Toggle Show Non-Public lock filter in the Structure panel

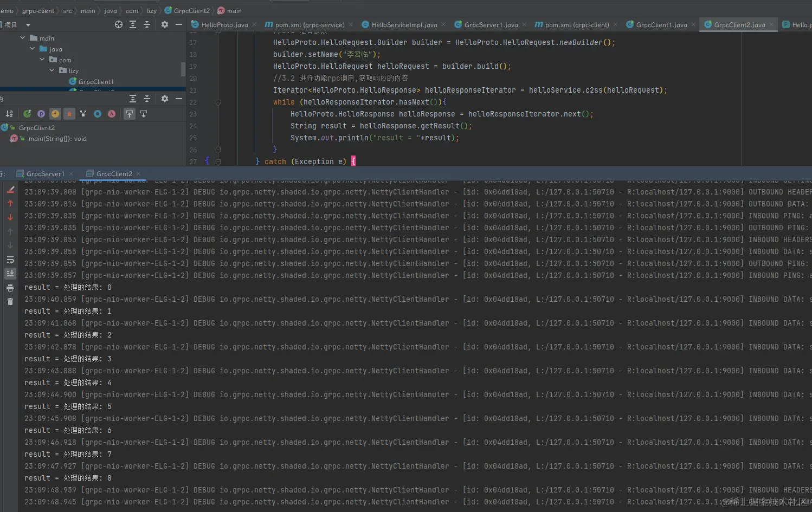[x=69, y=114]
